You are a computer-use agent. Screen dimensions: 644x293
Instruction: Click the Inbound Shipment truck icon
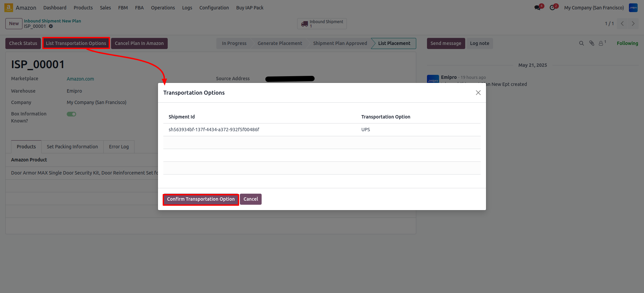point(305,24)
